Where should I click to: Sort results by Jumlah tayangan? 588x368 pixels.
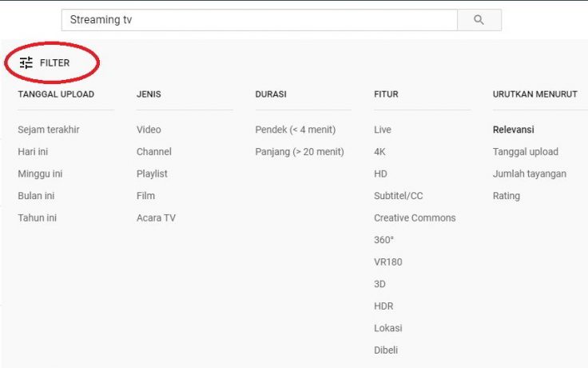[x=529, y=174]
